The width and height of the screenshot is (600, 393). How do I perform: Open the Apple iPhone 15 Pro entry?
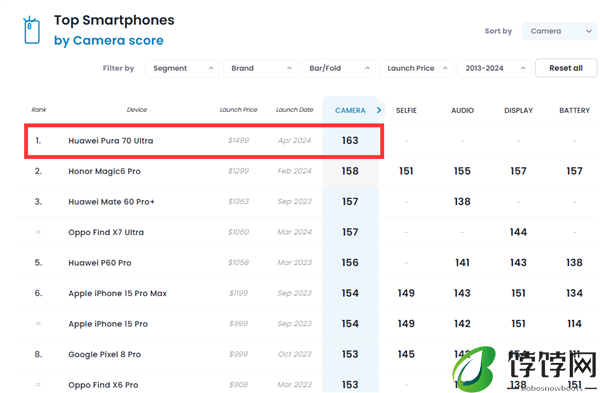click(x=108, y=324)
